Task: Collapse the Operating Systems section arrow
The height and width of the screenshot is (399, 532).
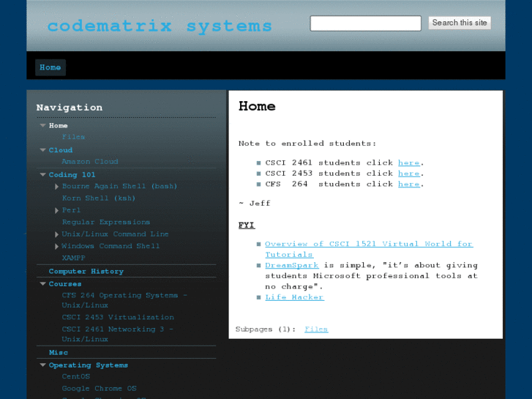Action: [42, 365]
